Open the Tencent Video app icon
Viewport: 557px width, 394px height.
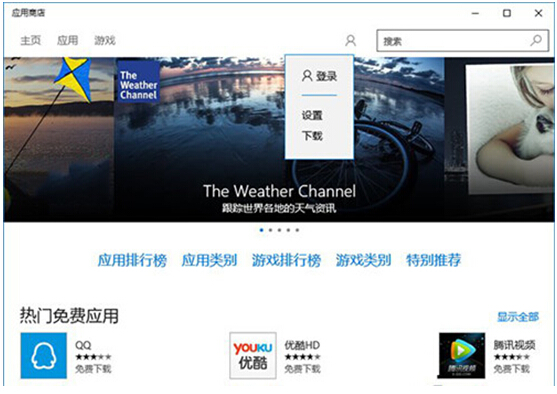point(462,355)
